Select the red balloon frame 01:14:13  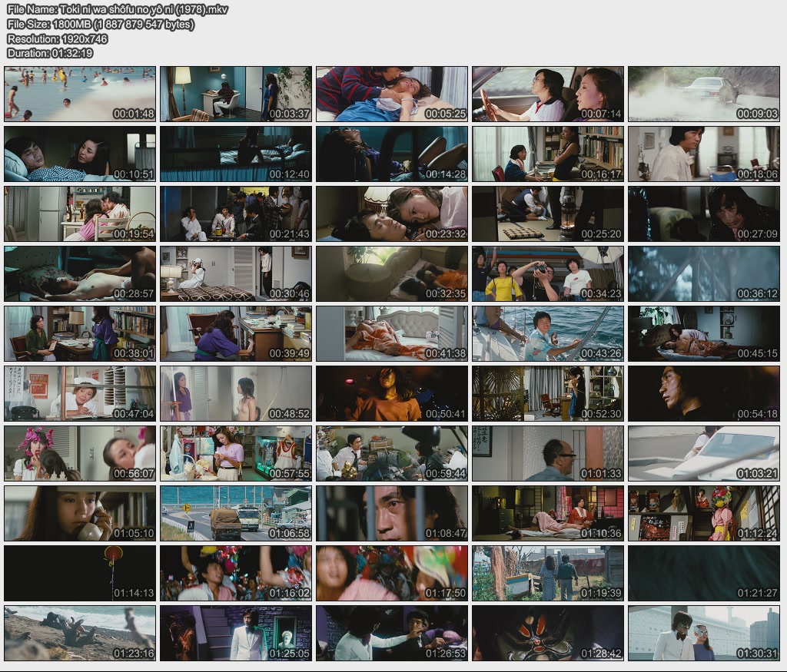tap(80, 573)
